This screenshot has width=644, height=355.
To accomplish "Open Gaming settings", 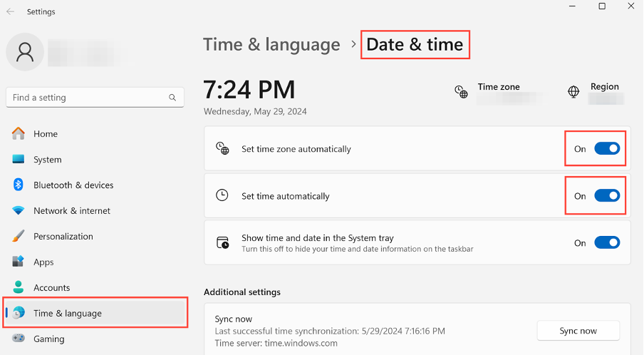I will 95,339.
